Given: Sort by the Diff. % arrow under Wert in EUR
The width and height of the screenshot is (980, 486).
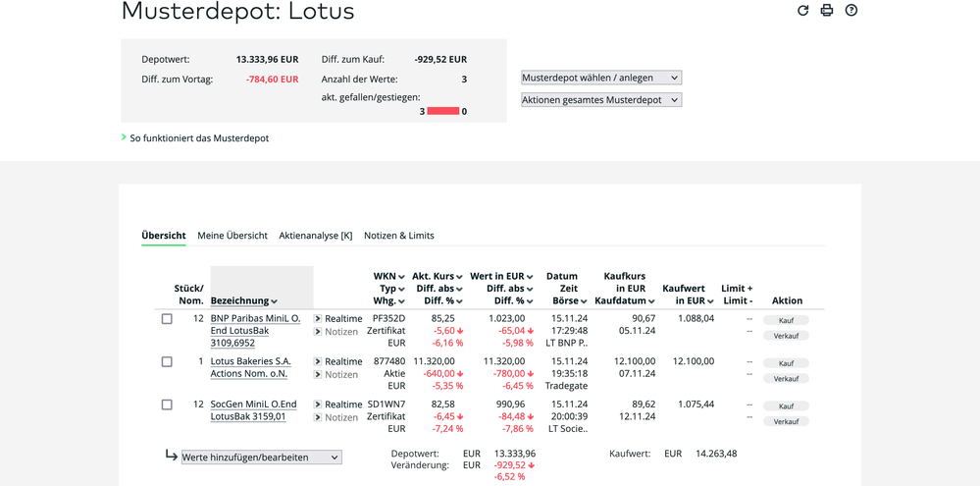Looking at the screenshot, I should (530, 301).
